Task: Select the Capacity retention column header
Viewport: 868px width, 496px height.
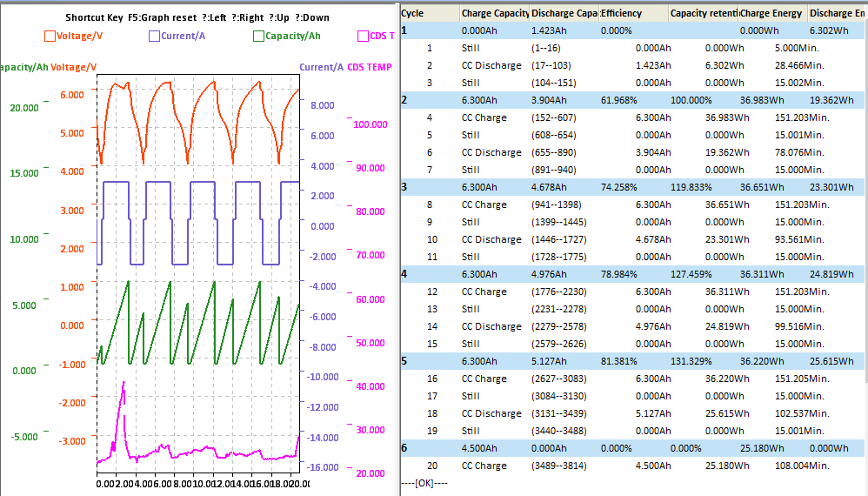Action: [703, 13]
